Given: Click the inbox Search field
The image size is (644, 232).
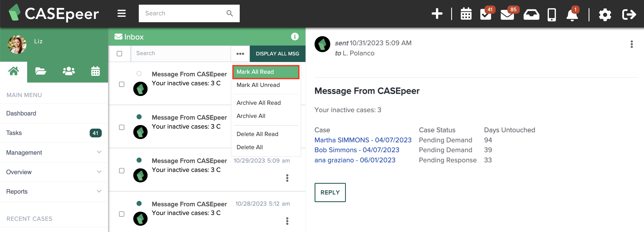Looking at the screenshot, I should (x=181, y=53).
